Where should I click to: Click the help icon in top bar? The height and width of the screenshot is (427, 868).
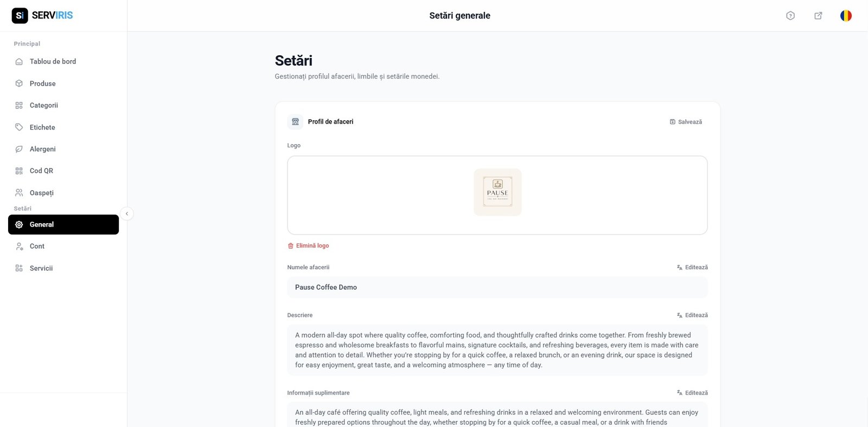pyautogui.click(x=790, y=16)
